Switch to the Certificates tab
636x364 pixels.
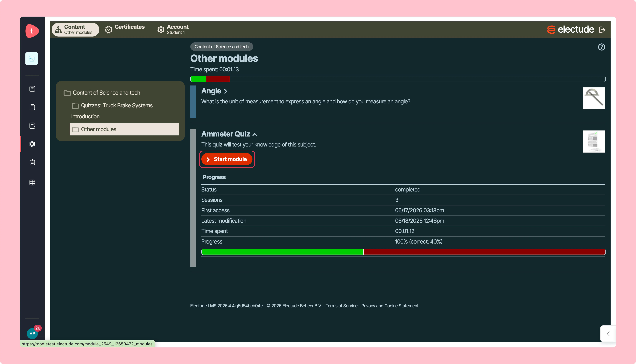125,29
